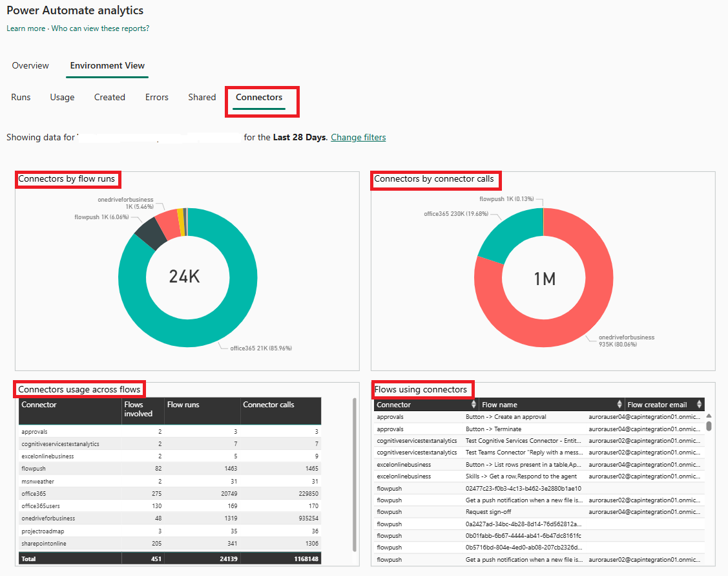
Task: Open the Errors sub-tab
Action: [x=157, y=97]
